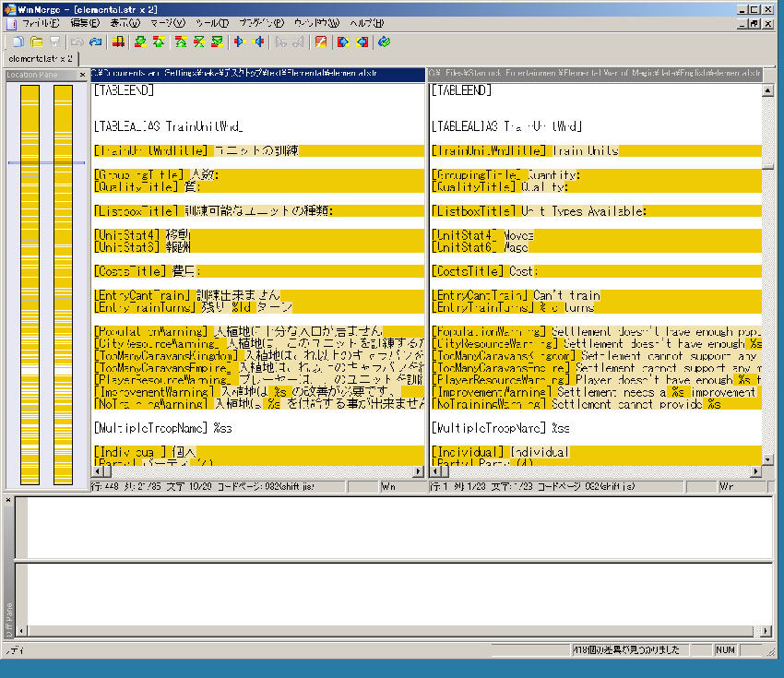
Task: Open the ファイル (File) menu
Action: click(x=41, y=22)
